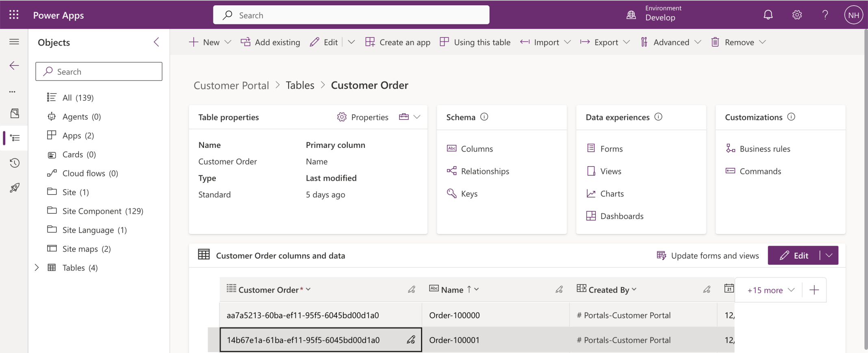Click the notifications bell icon
The image size is (868, 353).
pyautogui.click(x=768, y=15)
